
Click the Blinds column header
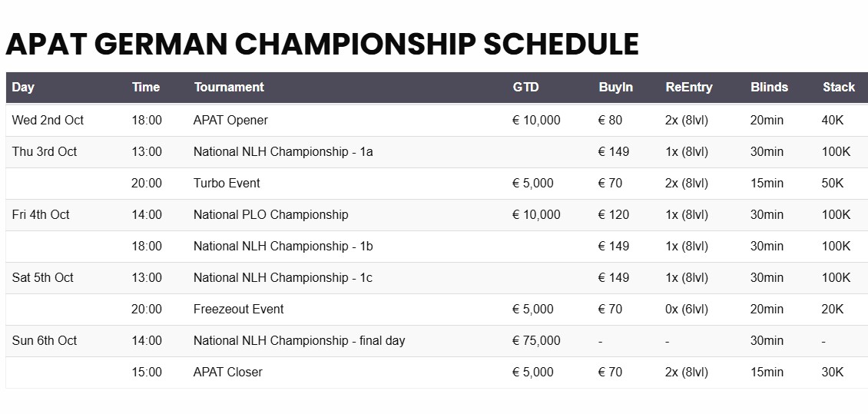769,87
